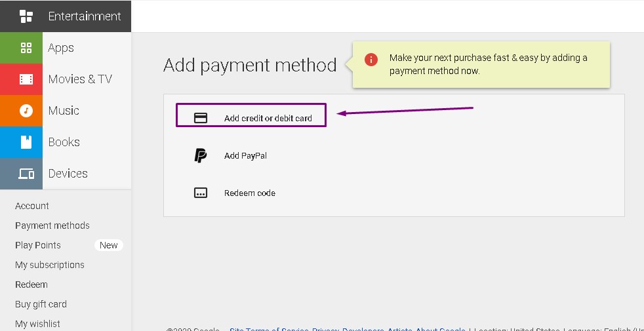
Task: Click the credit card icon
Action: [201, 118]
